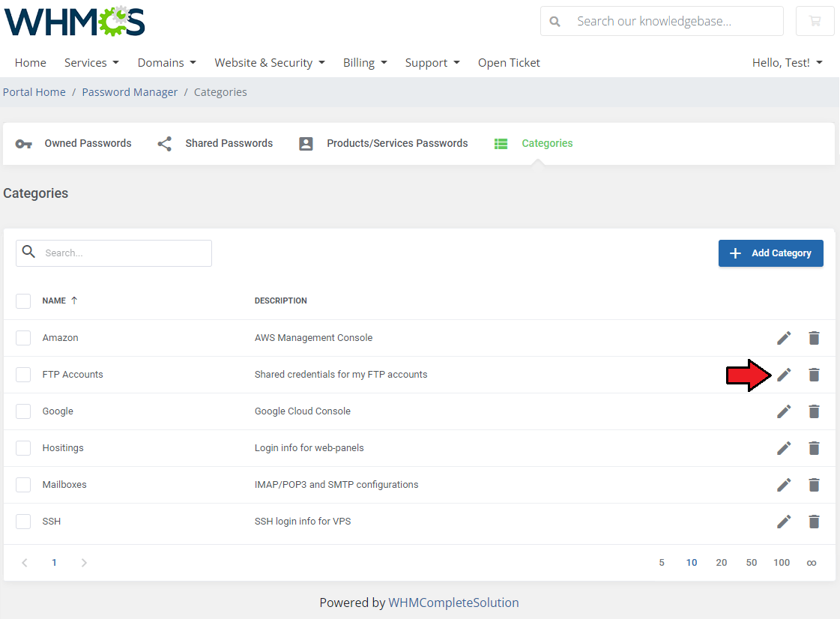Check the Amazon row checkbox
Image resolution: width=840 pixels, height=619 pixels.
[23, 338]
